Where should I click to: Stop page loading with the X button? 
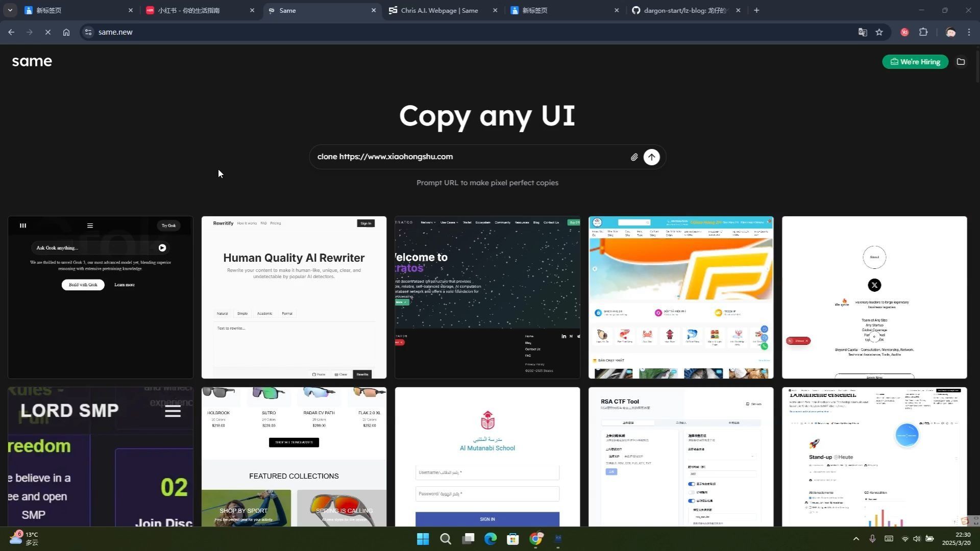click(x=48, y=32)
